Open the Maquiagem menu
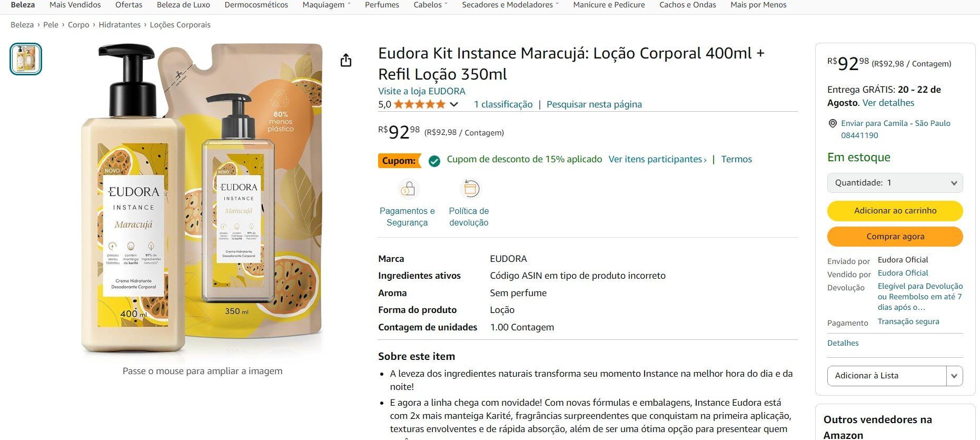This screenshot has height=440, width=980. pyautogui.click(x=326, y=5)
